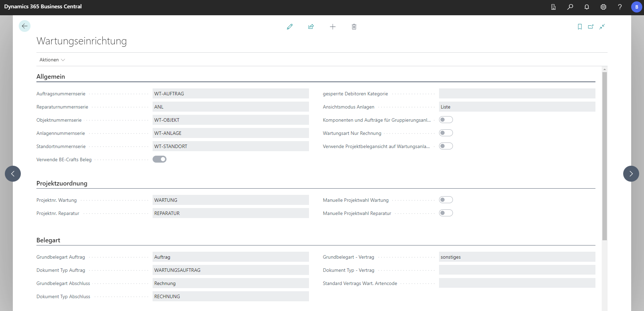This screenshot has height=311, width=644.
Task: Enable Wartungsart Nur Rechnung switch
Action: click(446, 133)
